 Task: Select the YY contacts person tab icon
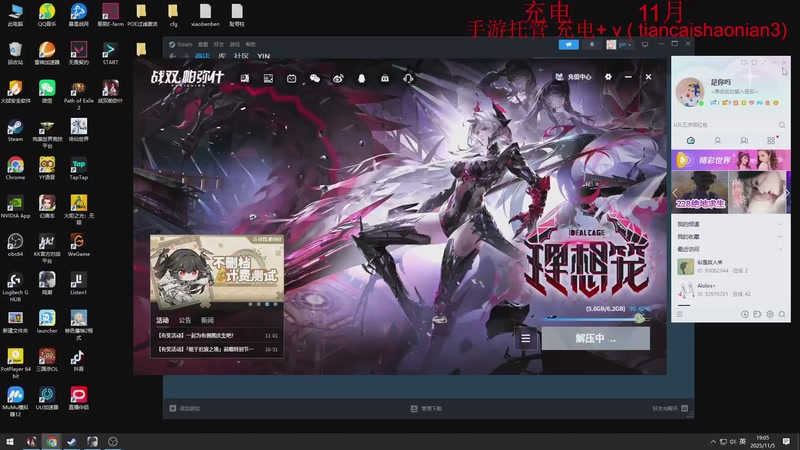click(717, 140)
